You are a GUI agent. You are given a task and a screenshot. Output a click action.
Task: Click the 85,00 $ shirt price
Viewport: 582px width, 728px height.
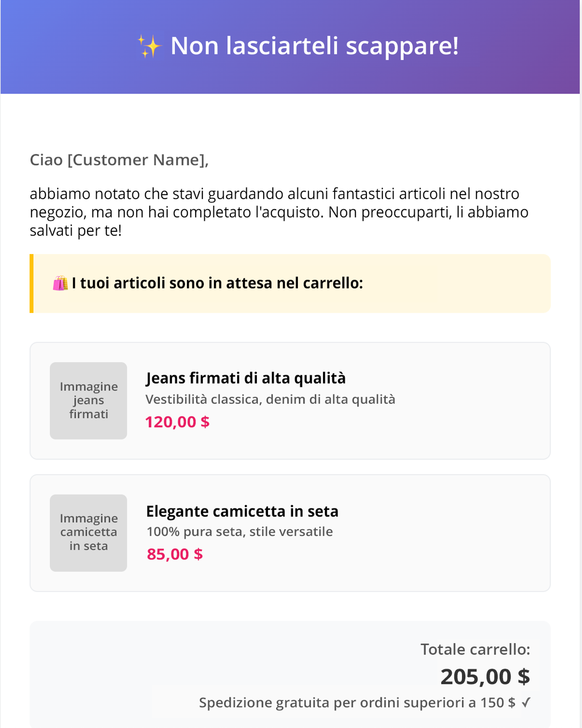click(175, 555)
